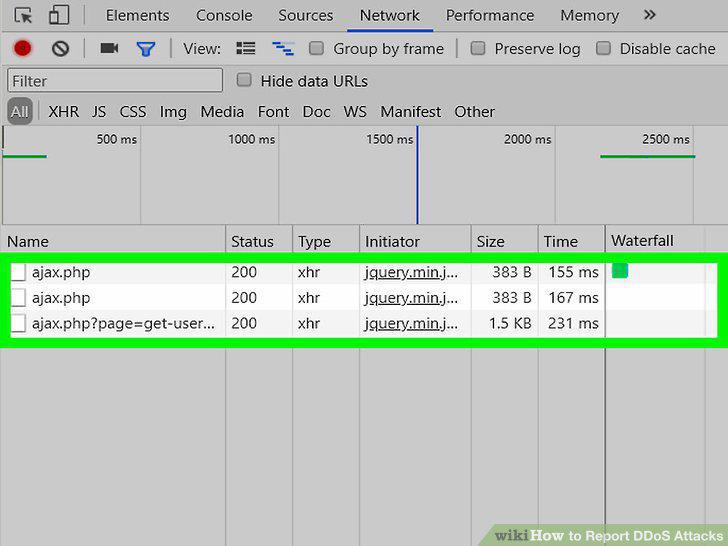Switch to the Console tab
This screenshot has height=546, width=728.
[224, 15]
